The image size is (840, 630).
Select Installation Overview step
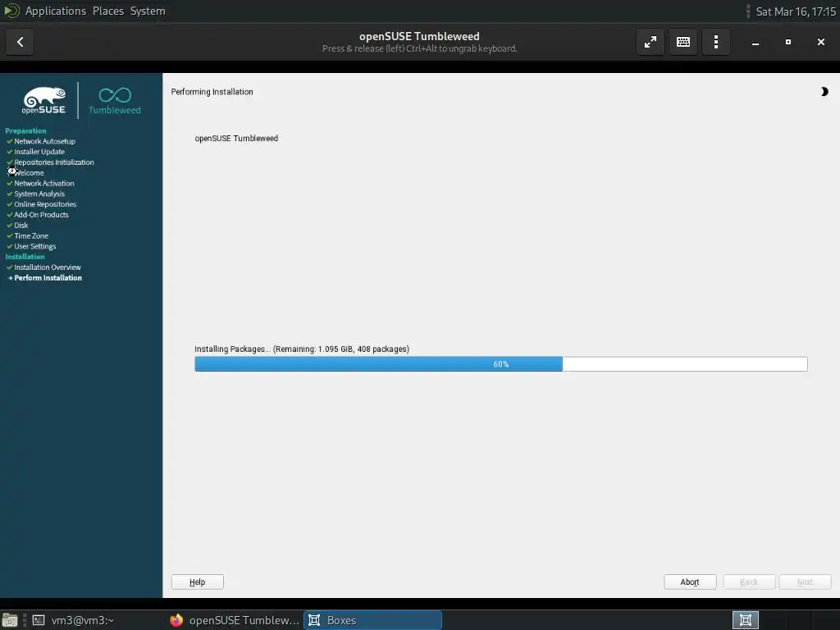point(47,267)
